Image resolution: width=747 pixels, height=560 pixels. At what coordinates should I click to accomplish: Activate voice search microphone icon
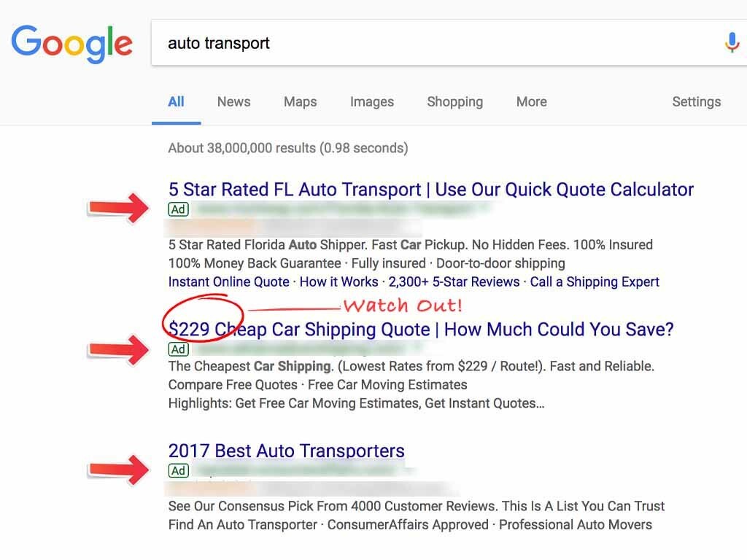(x=732, y=42)
